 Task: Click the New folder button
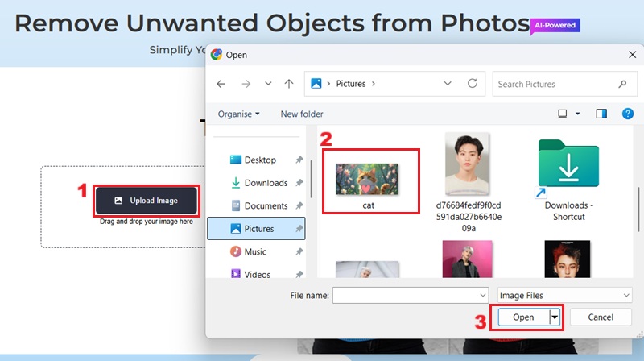point(302,114)
